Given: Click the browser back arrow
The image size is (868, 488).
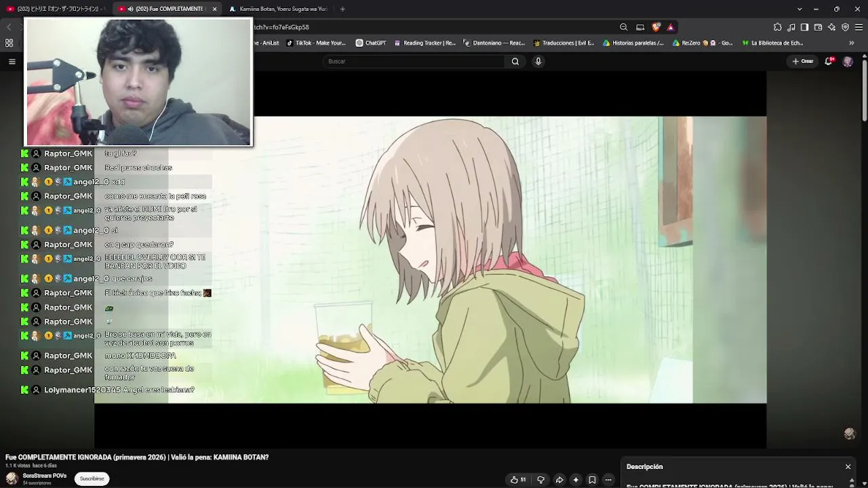Looking at the screenshot, I should pyautogui.click(x=9, y=27).
